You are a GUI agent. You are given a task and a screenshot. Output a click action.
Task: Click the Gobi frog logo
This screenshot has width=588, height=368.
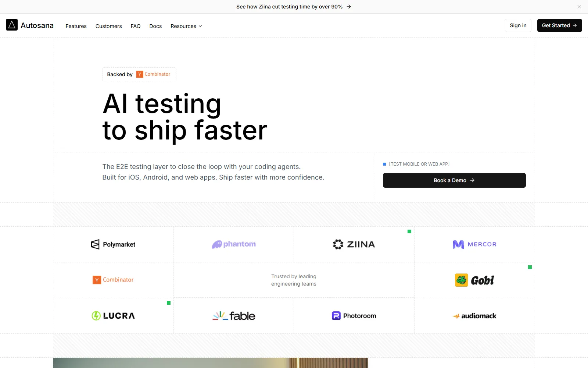tap(474, 280)
